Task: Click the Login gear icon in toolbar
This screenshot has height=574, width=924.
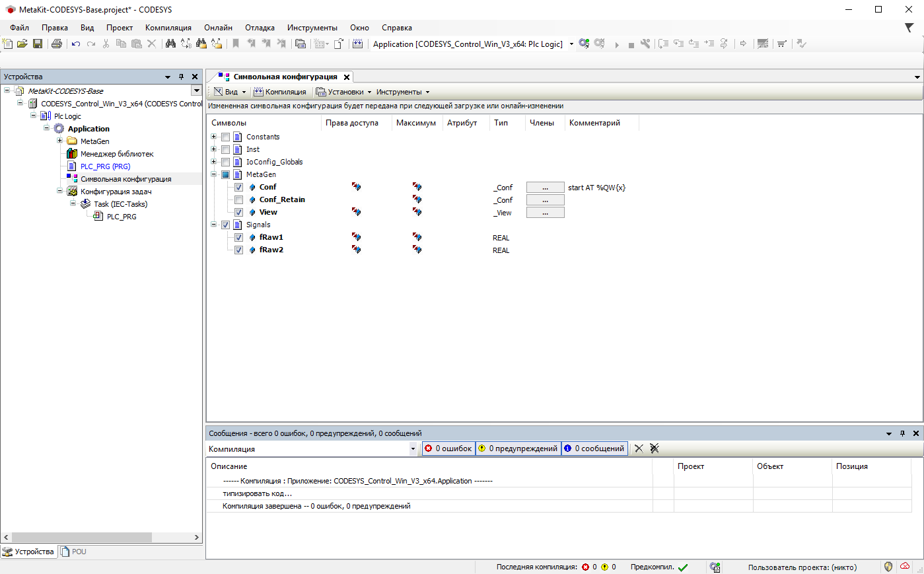Action: point(584,44)
